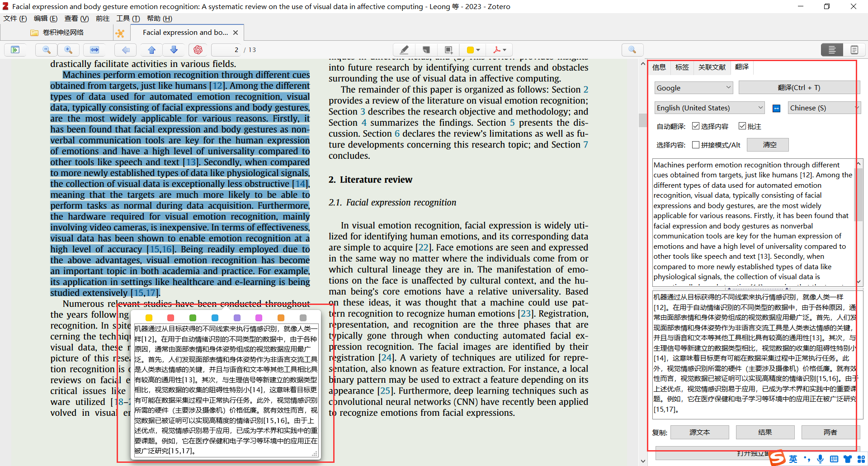The height and width of the screenshot is (466, 868).
Task: Copy the 结果 translation result
Action: pyautogui.click(x=765, y=433)
